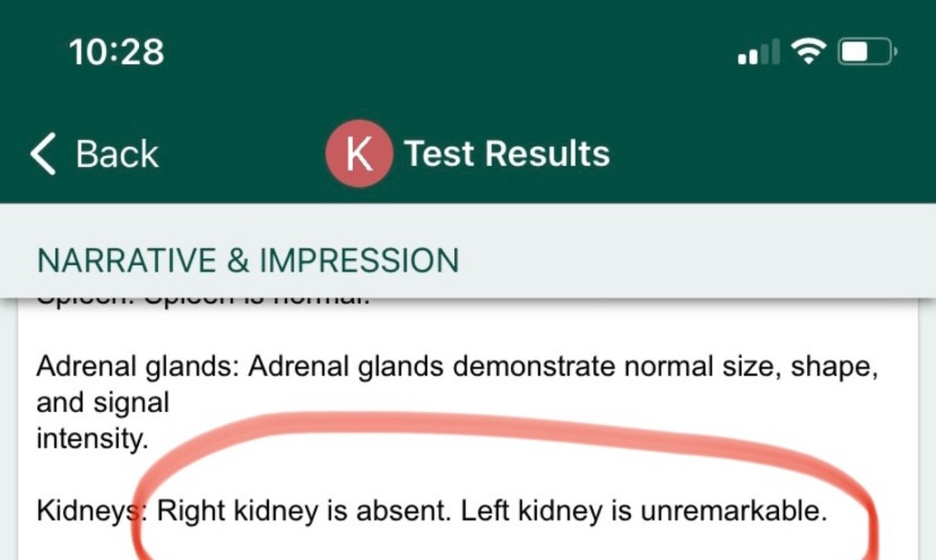Viewport: 936px width, 560px height.
Task: Tap the word "intensity."
Action: coord(91,438)
